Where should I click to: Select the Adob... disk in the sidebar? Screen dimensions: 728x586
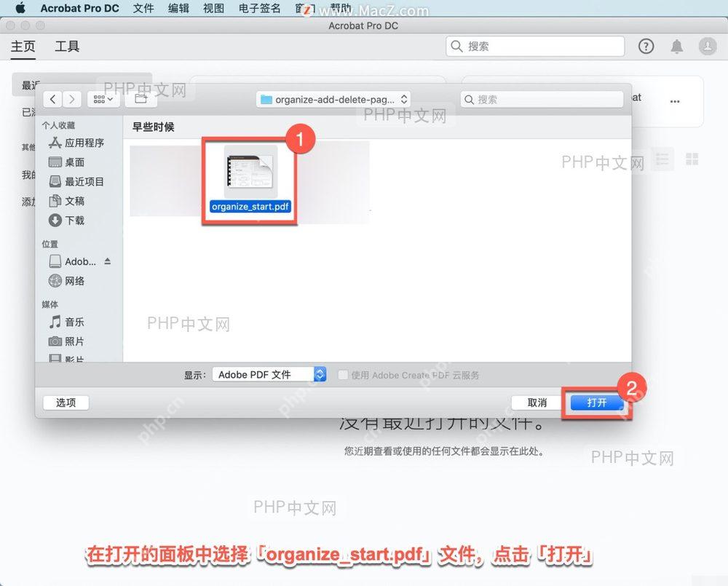point(72,261)
